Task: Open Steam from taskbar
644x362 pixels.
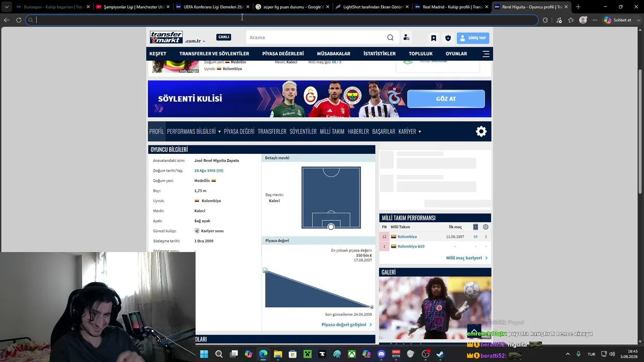Action: click(x=440, y=354)
